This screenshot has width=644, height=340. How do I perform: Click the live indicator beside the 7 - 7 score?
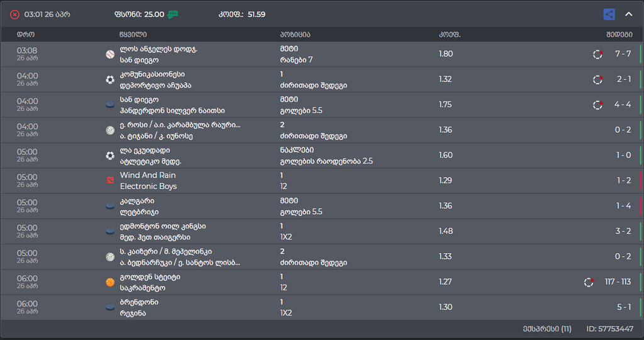point(598,54)
